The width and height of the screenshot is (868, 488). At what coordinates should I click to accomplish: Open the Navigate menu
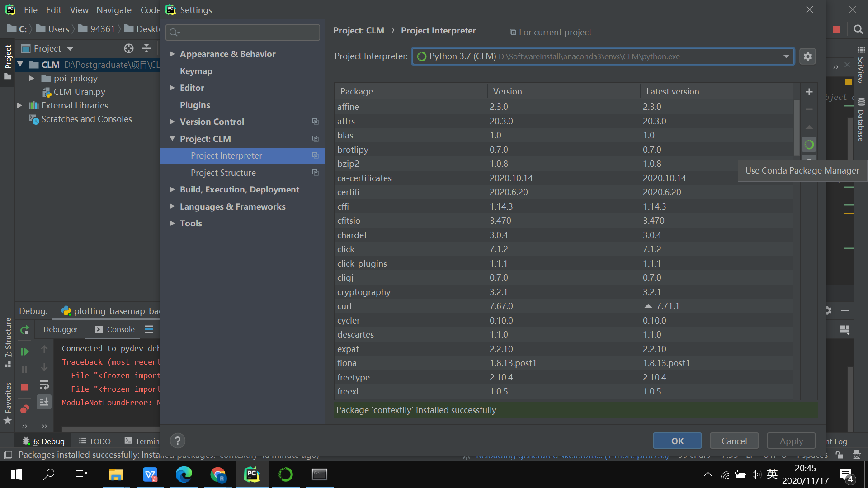[x=113, y=10]
